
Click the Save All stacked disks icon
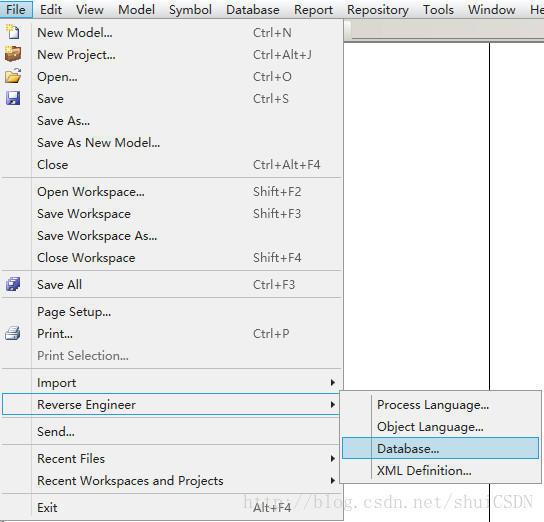click(x=13, y=284)
